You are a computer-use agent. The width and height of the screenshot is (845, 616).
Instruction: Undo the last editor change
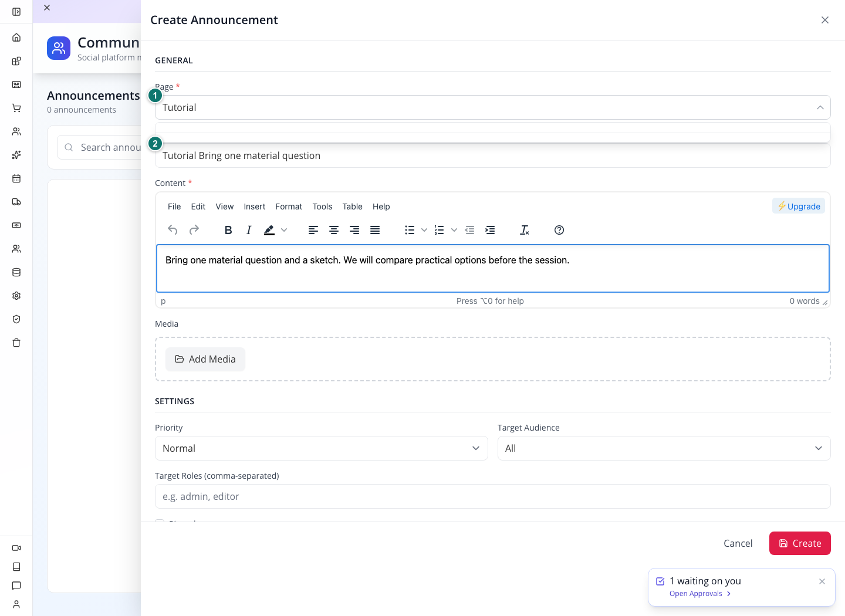point(173,230)
